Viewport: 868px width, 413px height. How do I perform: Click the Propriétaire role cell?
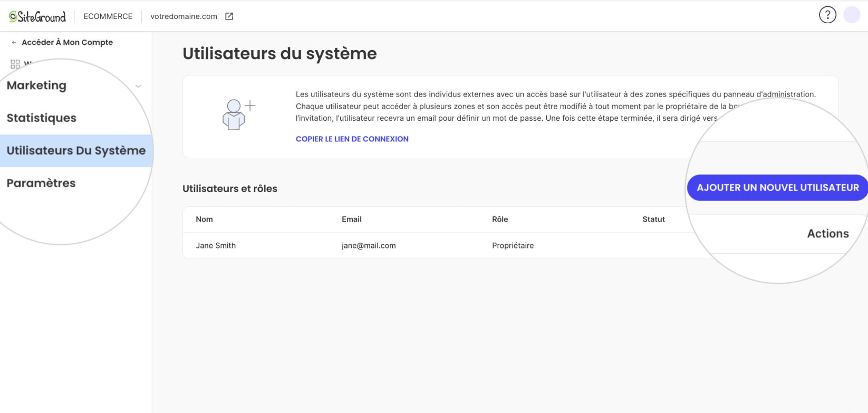click(513, 246)
